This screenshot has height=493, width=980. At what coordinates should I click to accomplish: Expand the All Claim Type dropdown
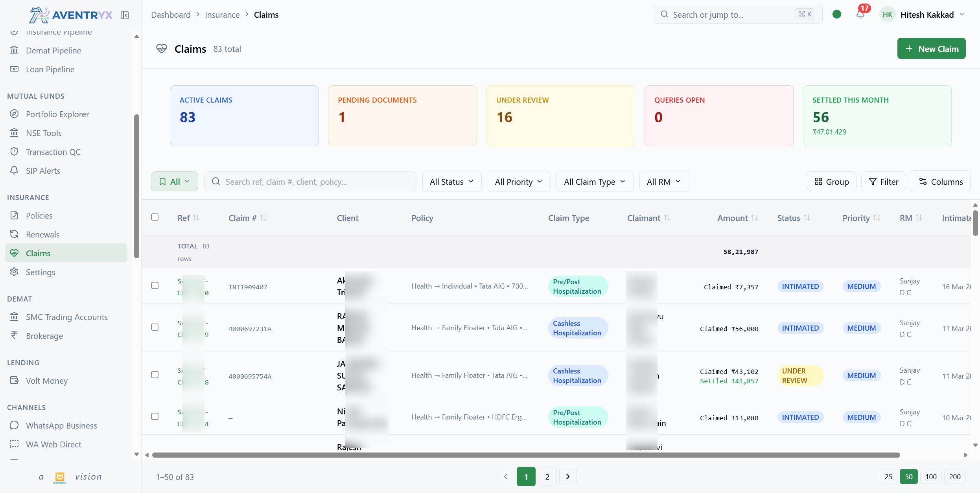click(594, 181)
